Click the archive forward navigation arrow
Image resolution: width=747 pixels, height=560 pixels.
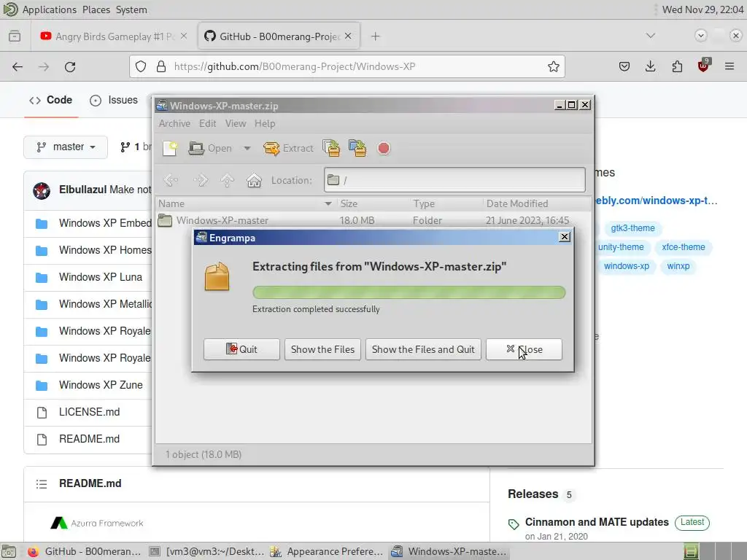click(x=201, y=181)
